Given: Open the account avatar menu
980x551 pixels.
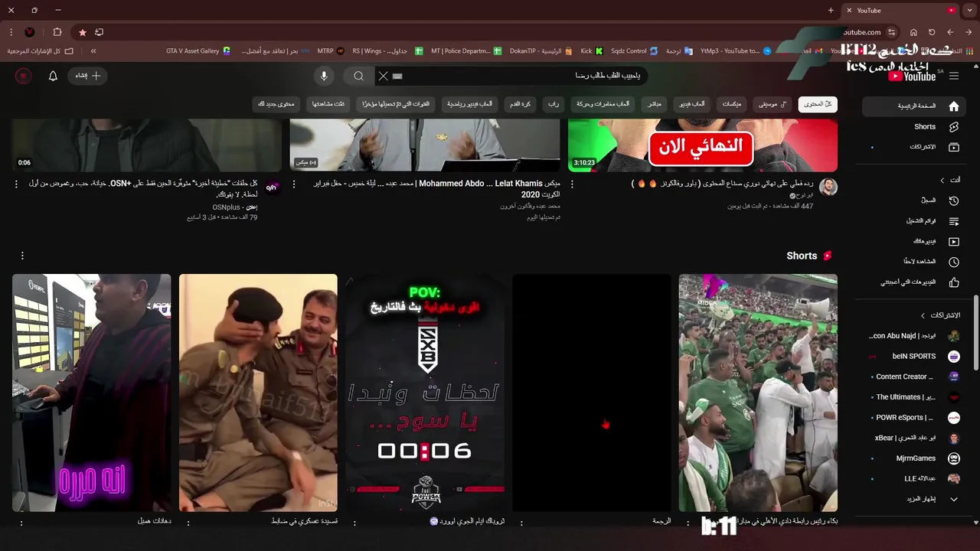Looking at the screenshot, I should coord(23,76).
